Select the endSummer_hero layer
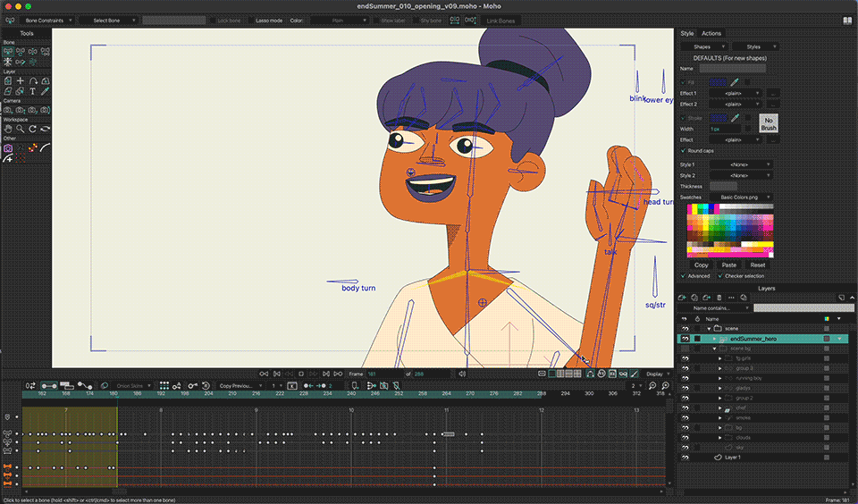 757,339
